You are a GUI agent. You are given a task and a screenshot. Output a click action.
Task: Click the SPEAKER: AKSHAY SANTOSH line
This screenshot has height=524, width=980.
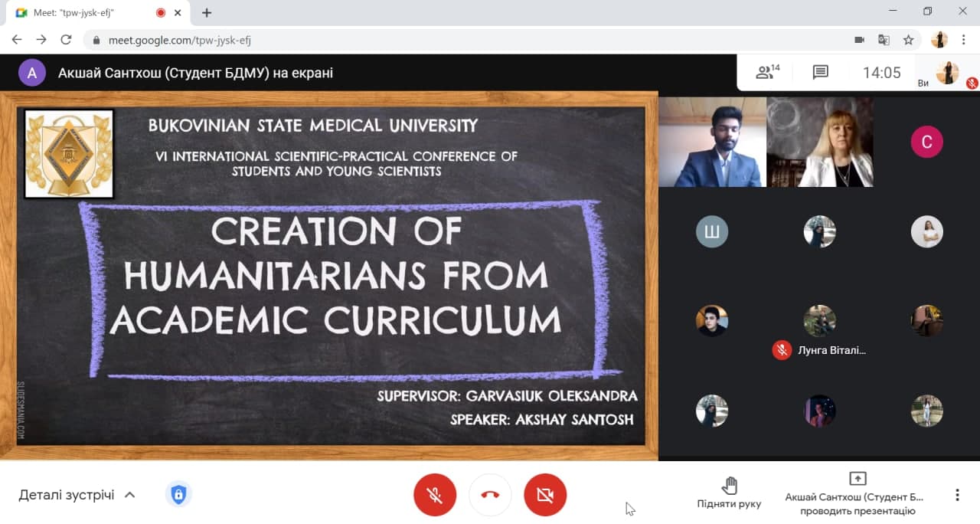click(542, 419)
